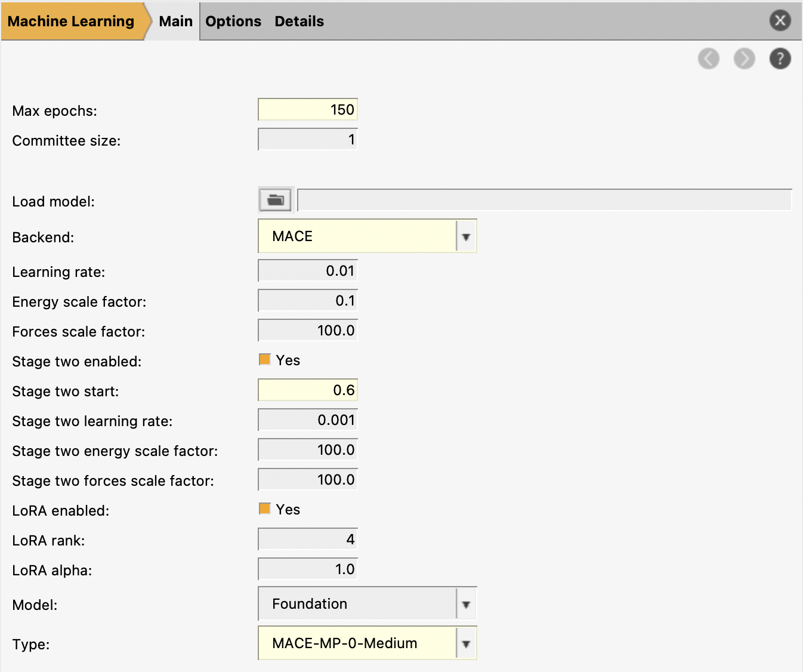The image size is (803, 672).
Task: Switch to the Details tab
Action: (x=299, y=21)
